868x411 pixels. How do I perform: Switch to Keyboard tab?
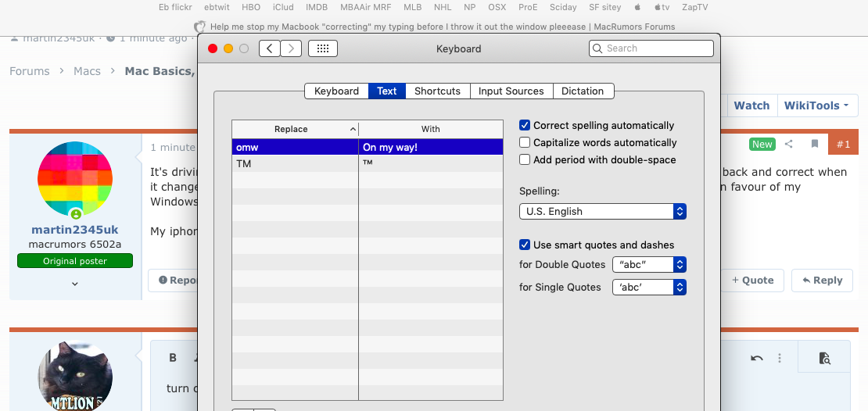(336, 91)
